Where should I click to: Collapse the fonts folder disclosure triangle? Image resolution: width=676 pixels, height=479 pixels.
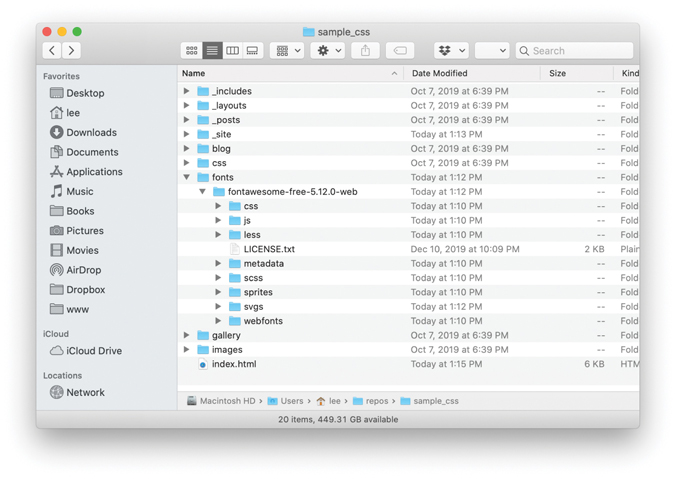tap(187, 177)
